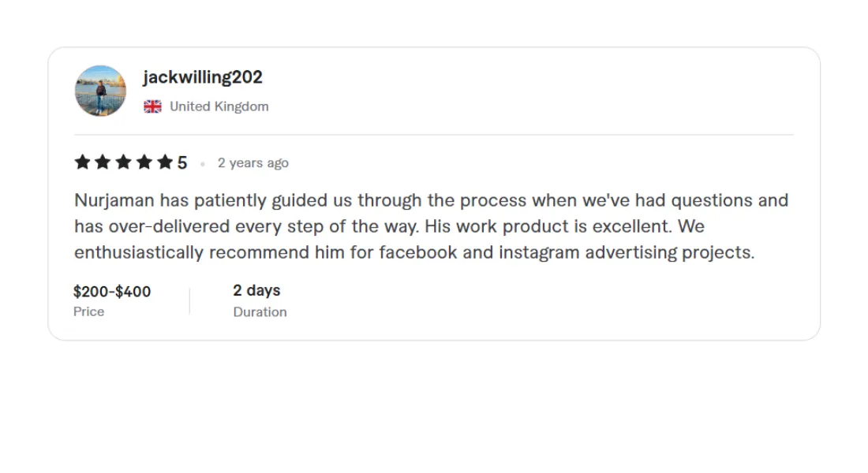Image resolution: width=868 pixels, height=473 pixels.
Task: Click the second rating star
Action: coord(103,162)
